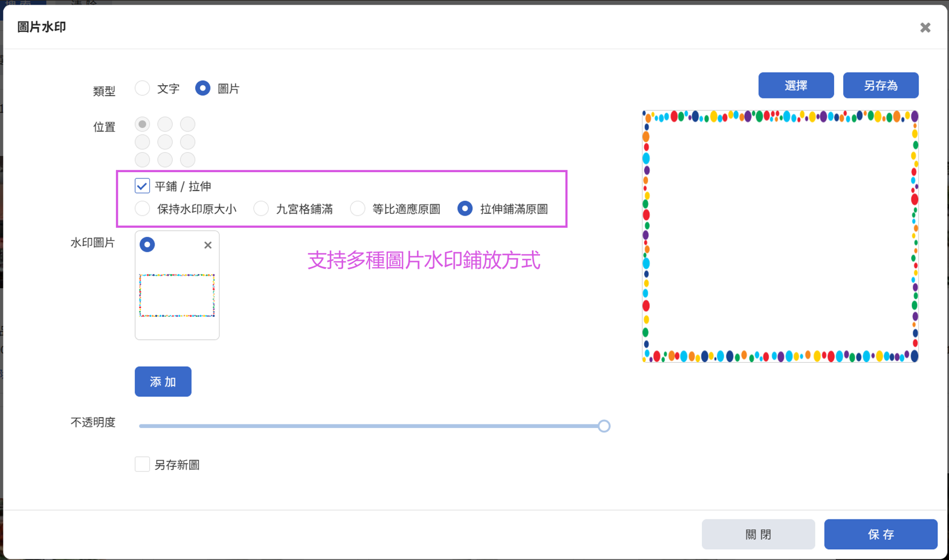Remove the watermark image thumbnail with X
The image size is (949, 560).
pyautogui.click(x=208, y=245)
